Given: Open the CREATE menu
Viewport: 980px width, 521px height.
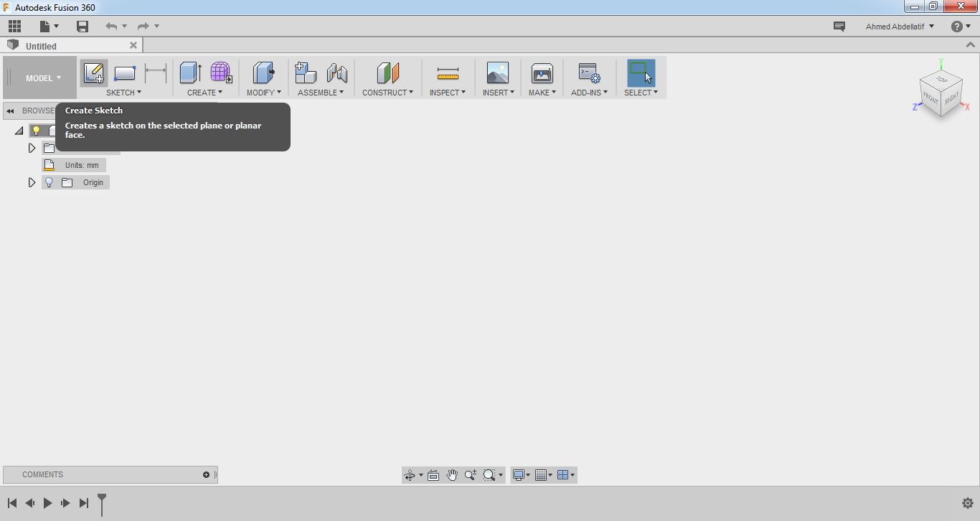Looking at the screenshot, I should [x=205, y=93].
